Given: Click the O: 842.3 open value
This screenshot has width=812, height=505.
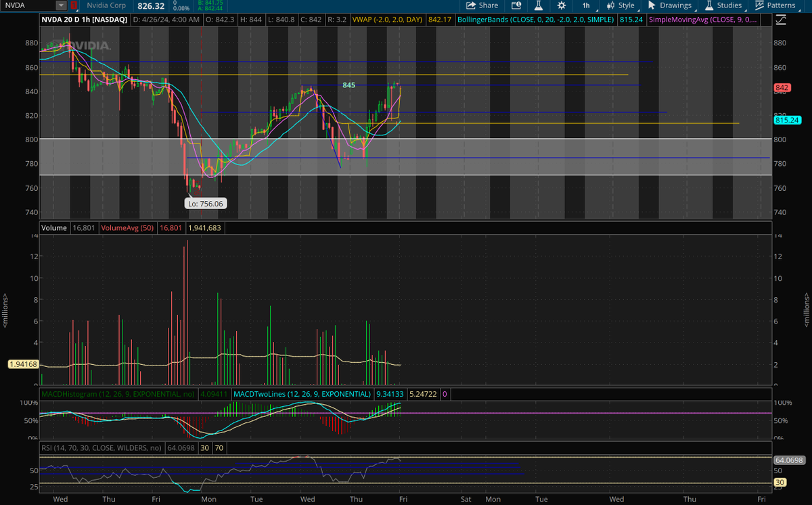Looking at the screenshot, I should [x=219, y=20].
